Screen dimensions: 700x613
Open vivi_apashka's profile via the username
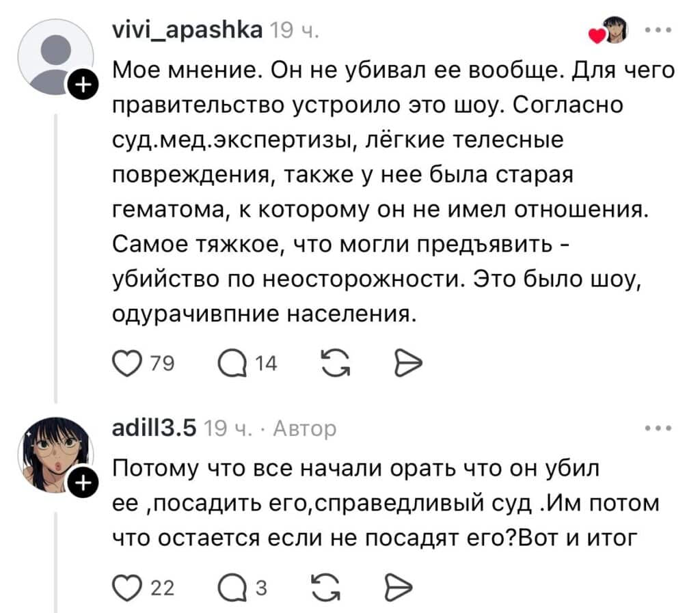point(187,31)
